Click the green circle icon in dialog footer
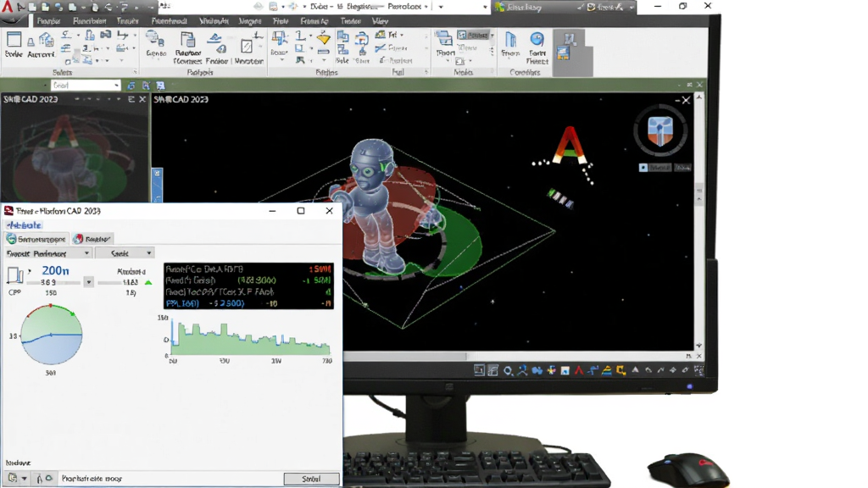This screenshot has width=868, height=488. 49,478
